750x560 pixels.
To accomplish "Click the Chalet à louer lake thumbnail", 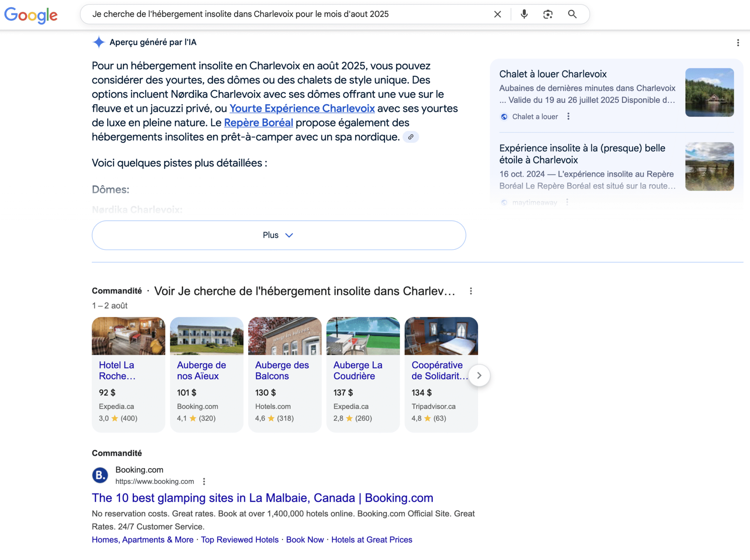I will point(709,92).
